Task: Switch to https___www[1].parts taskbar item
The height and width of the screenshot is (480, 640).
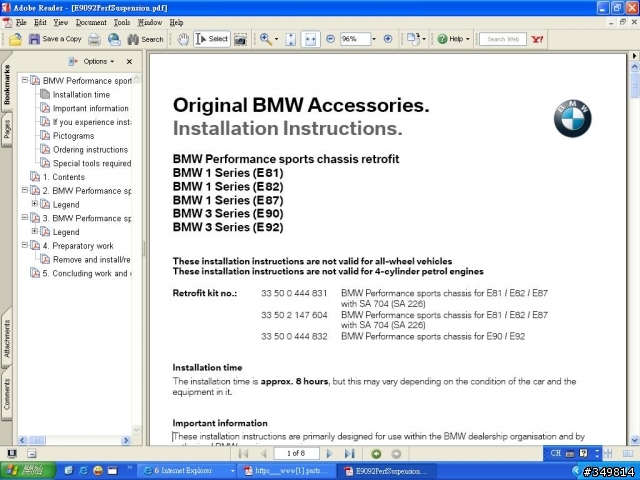Action: [x=288, y=471]
